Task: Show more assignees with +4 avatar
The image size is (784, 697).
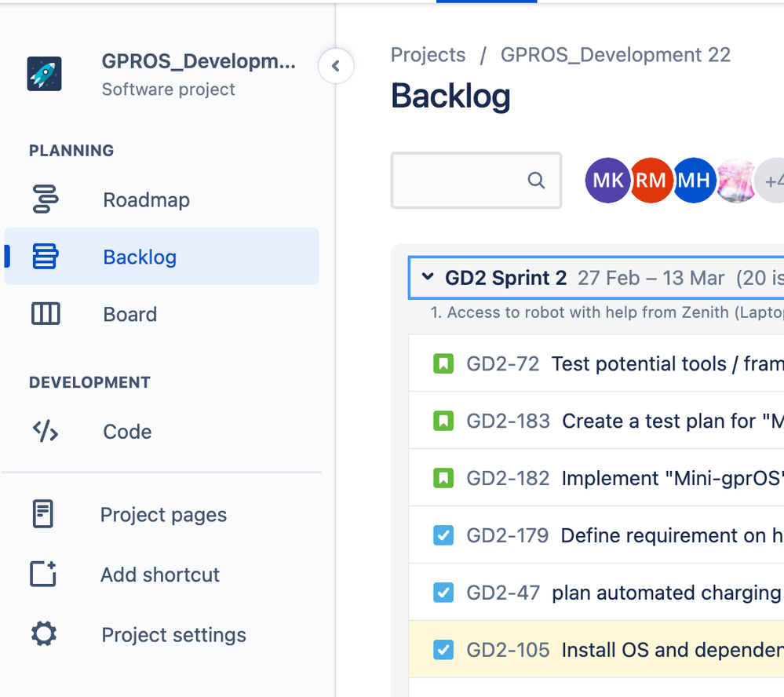Action: [771, 180]
